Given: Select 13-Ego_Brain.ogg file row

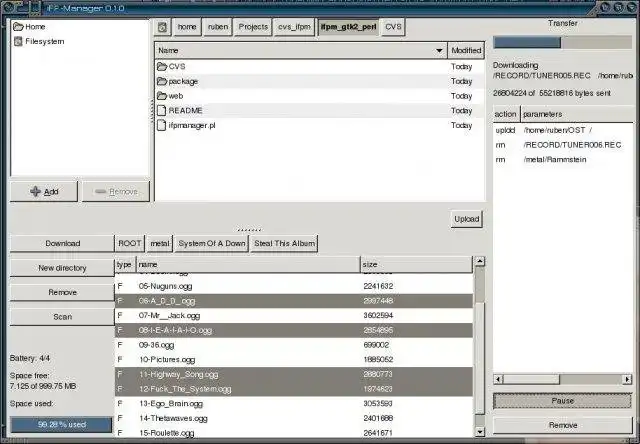Looking at the screenshot, I should pos(294,404).
